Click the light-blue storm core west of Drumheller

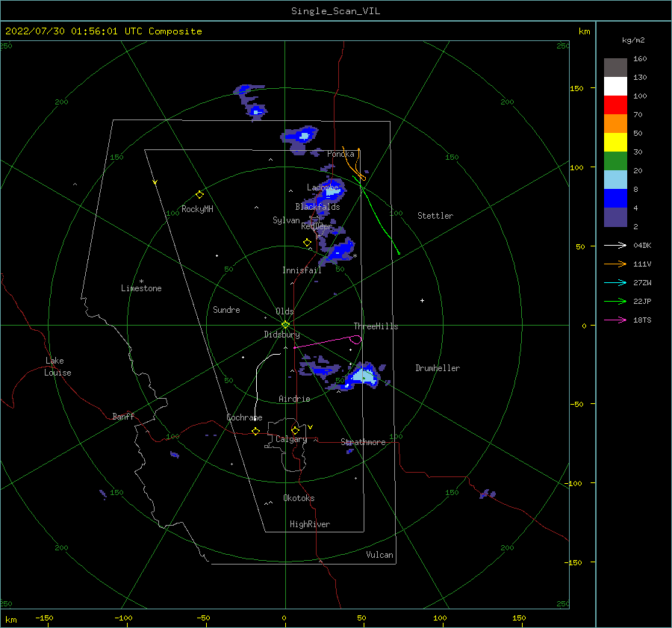click(x=364, y=376)
